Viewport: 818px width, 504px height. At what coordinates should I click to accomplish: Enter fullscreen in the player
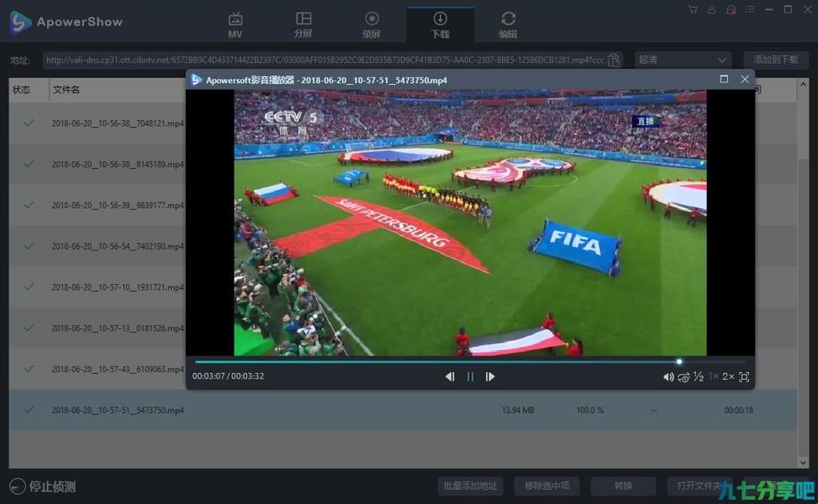click(745, 377)
